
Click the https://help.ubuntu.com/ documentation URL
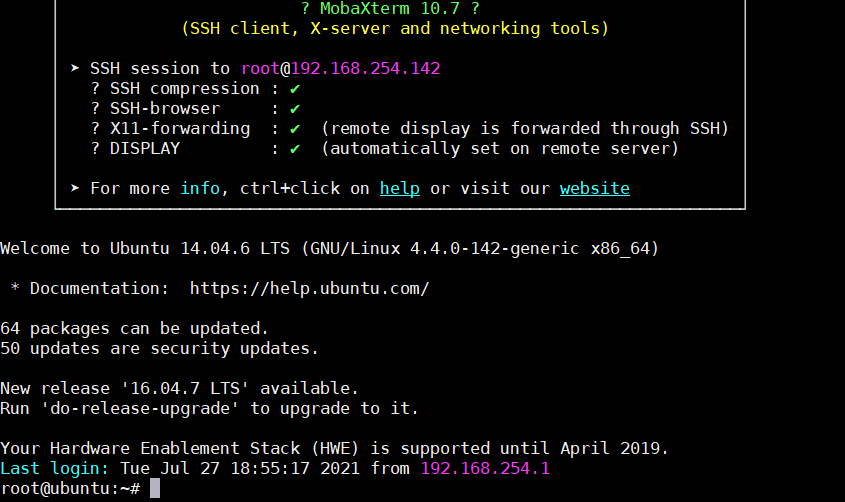click(309, 289)
